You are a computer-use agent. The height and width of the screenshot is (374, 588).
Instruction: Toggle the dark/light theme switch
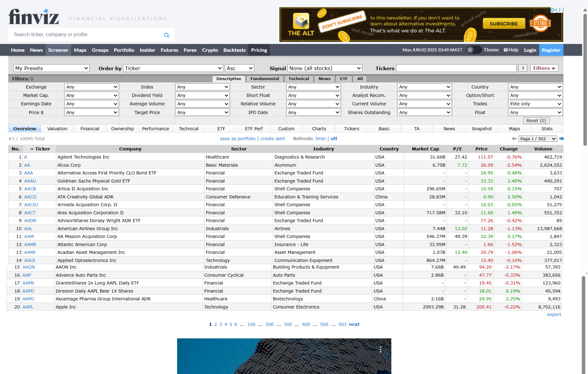(473, 50)
